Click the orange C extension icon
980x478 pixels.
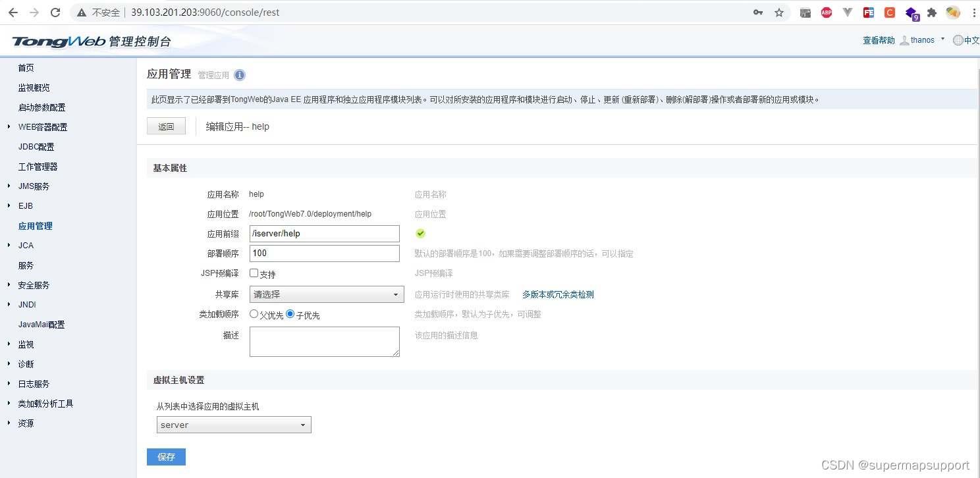click(x=890, y=13)
